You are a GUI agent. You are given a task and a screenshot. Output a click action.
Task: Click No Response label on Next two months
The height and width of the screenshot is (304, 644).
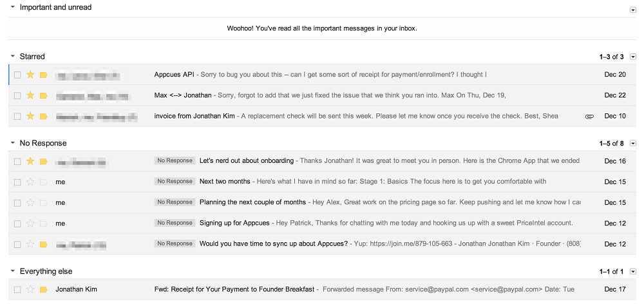coord(175,181)
